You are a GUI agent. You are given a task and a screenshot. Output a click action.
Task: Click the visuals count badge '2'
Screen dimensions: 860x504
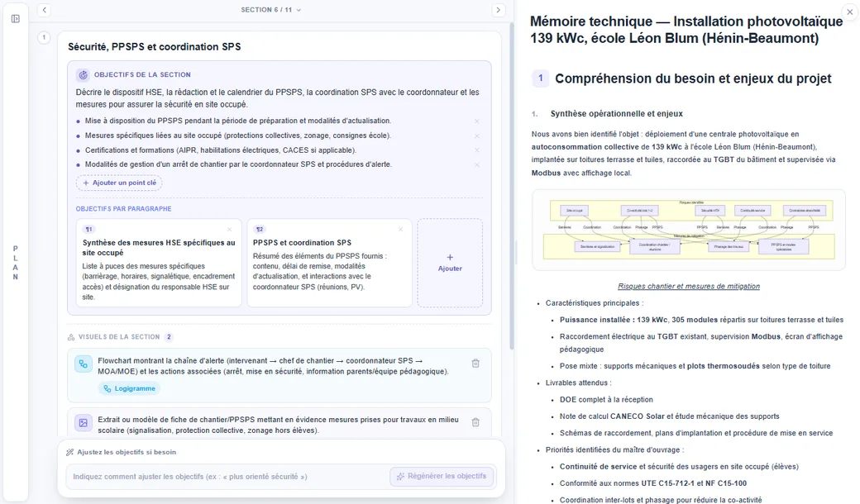click(169, 337)
